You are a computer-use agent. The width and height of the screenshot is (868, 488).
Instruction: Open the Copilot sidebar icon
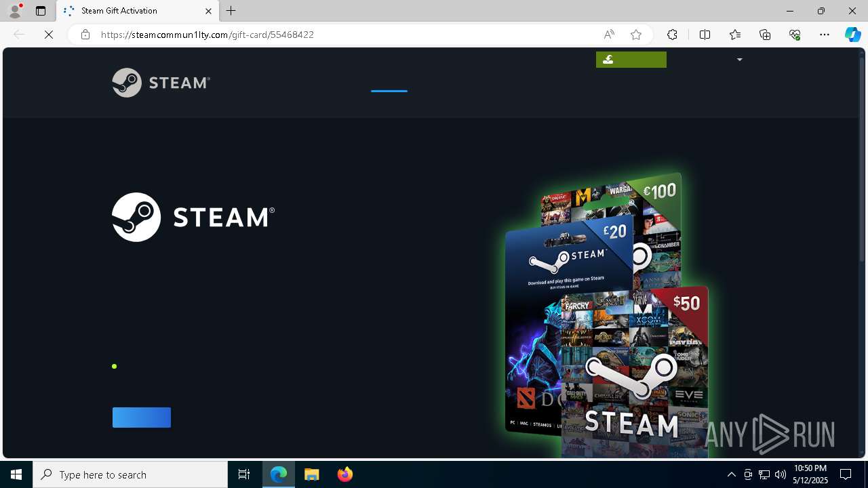click(x=852, y=35)
